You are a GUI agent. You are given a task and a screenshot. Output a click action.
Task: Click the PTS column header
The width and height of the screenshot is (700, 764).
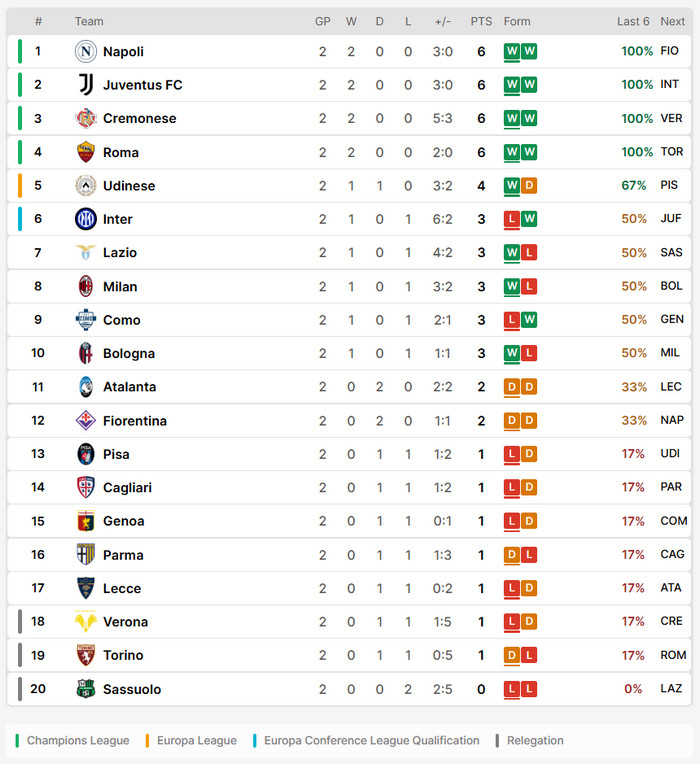click(481, 21)
